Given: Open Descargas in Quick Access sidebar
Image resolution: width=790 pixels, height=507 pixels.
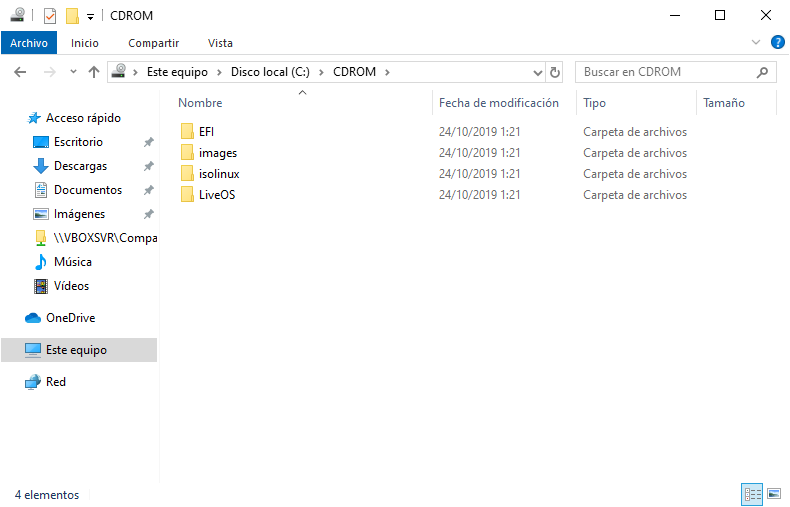Looking at the screenshot, I should point(80,166).
